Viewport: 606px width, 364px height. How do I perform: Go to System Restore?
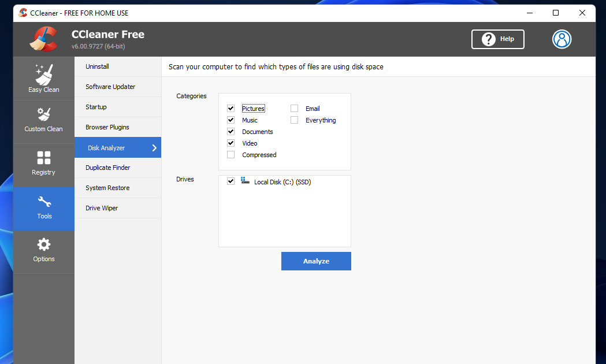(118, 188)
